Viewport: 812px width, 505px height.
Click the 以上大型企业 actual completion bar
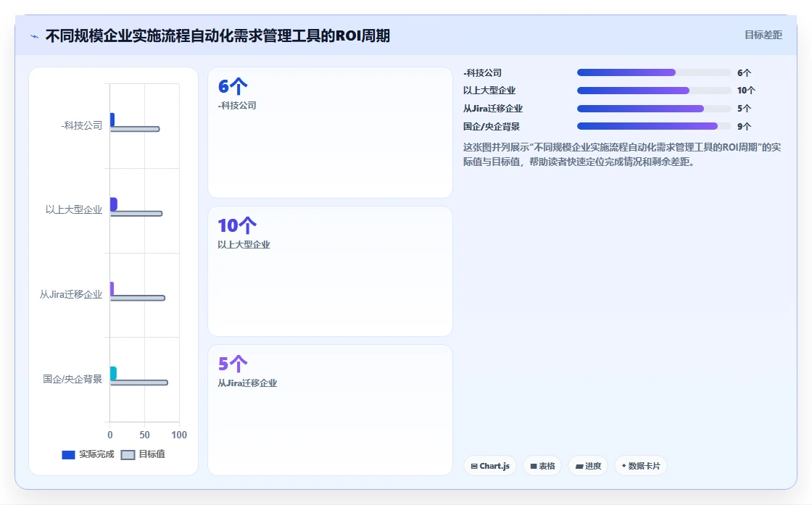[x=113, y=204]
